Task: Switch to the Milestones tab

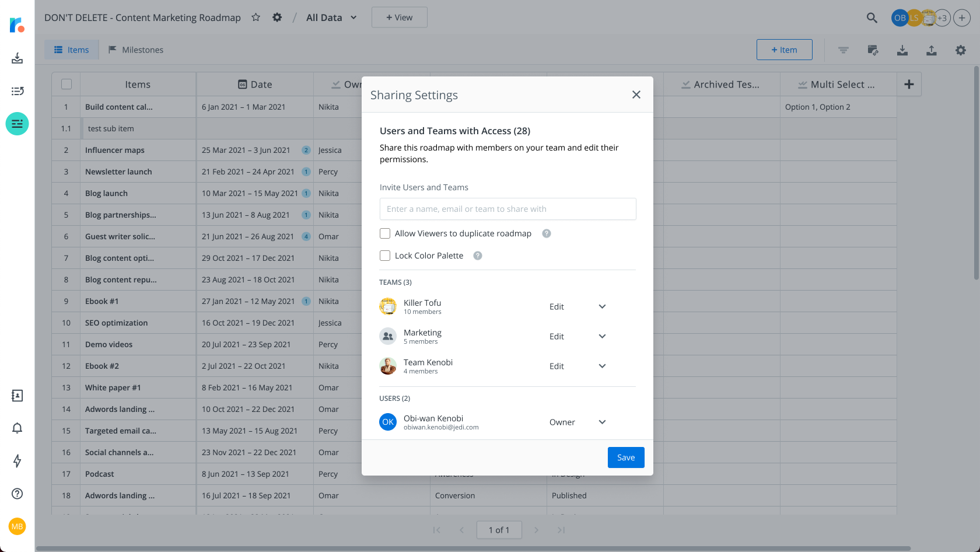Action: (136, 50)
